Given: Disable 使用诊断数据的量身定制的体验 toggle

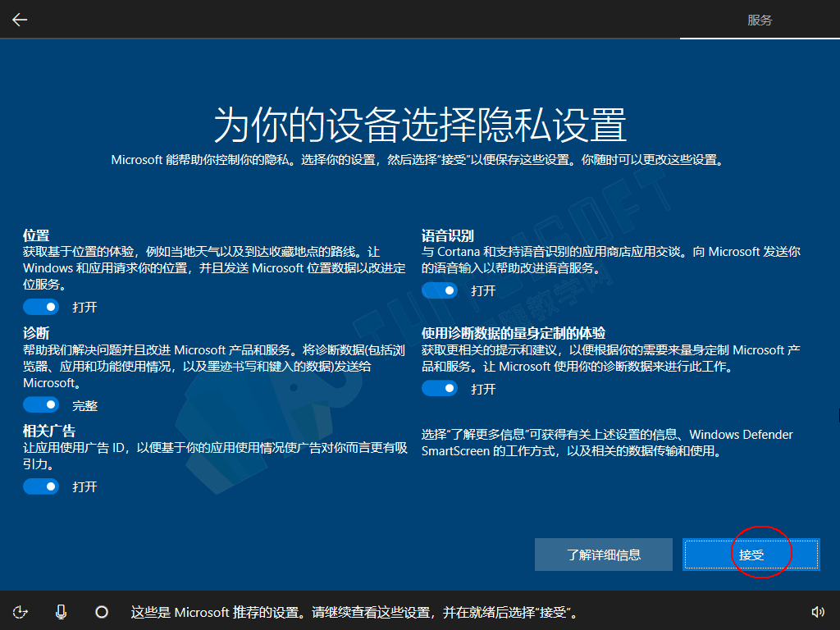Looking at the screenshot, I should (440, 388).
